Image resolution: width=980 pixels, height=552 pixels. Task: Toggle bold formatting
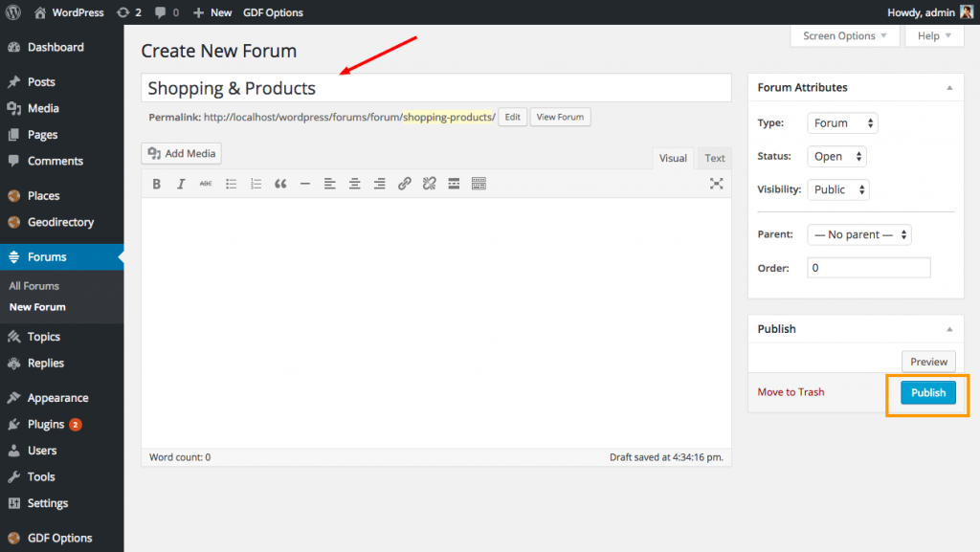tap(157, 184)
